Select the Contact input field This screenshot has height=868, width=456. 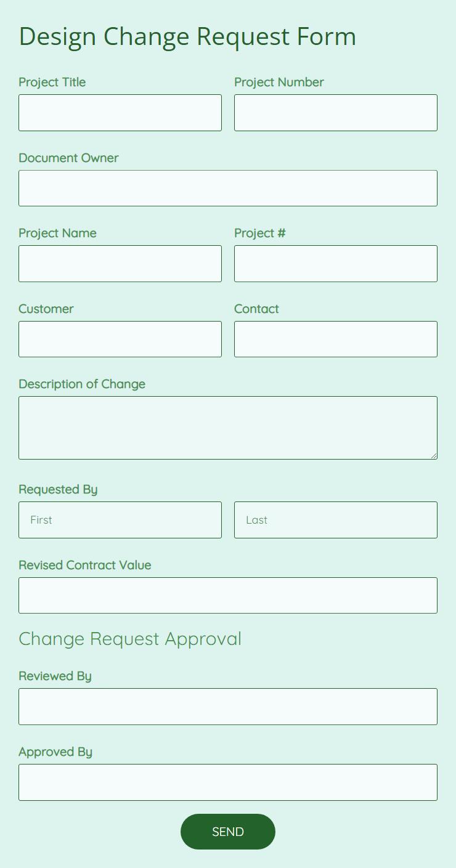point(336,339)
